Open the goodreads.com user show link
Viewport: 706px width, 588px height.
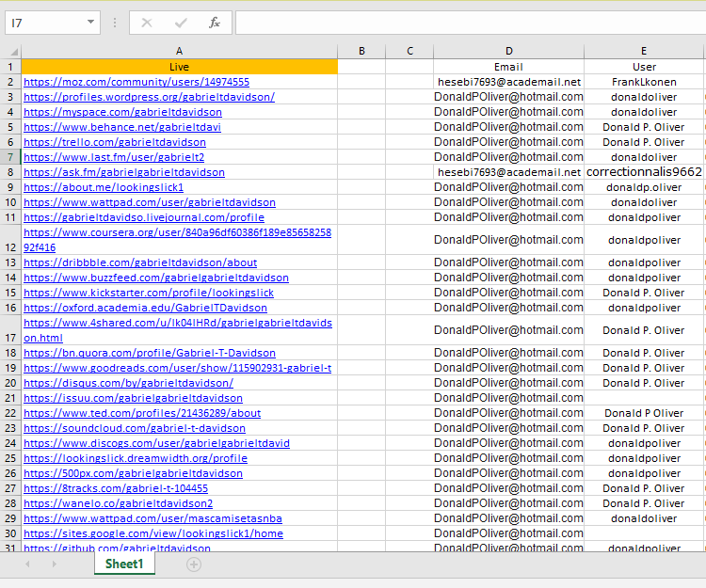[x=177, y=368]
